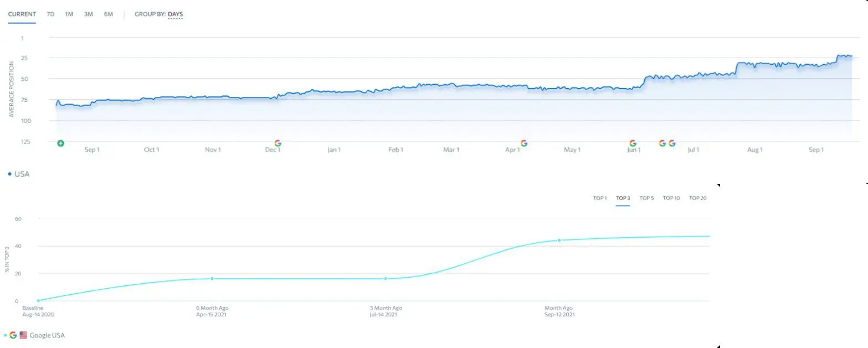Click the Nov 1 axis label
The image size is (868, 348).
click(x=213, y=150)
